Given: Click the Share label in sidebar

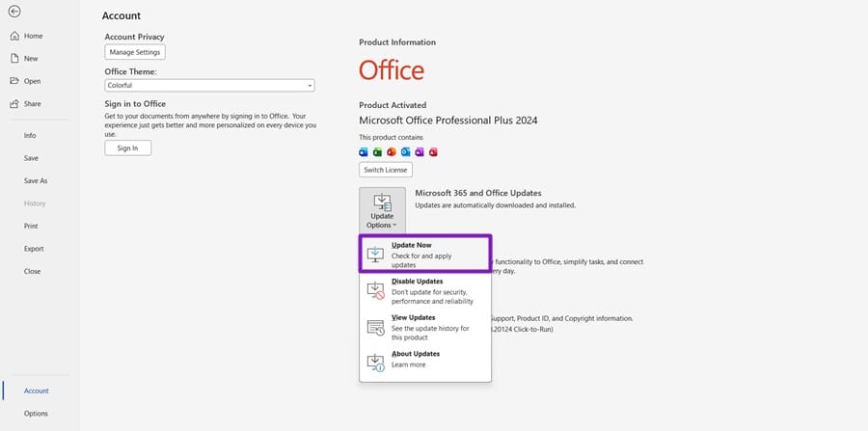Looking at the screenshot, I should [32, 104].
